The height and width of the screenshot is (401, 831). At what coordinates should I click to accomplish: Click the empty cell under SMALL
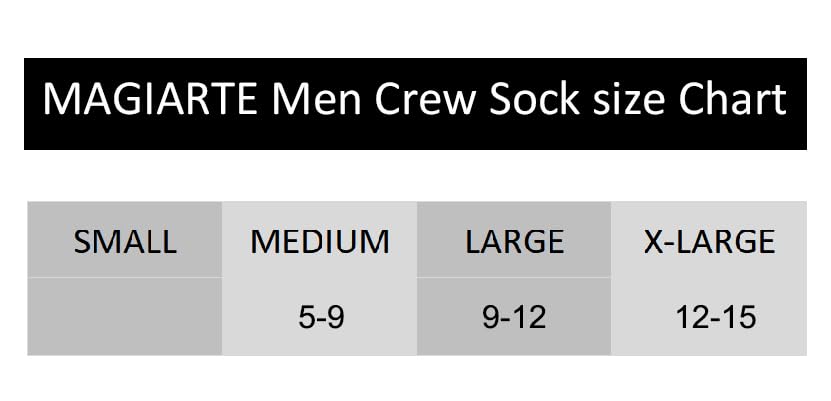click(x=125, y=317)
